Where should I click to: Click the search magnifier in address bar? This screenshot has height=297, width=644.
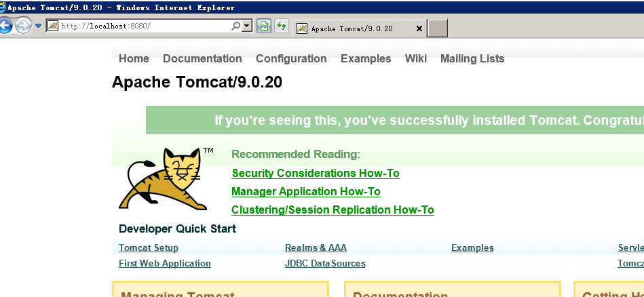coord(235,26)
